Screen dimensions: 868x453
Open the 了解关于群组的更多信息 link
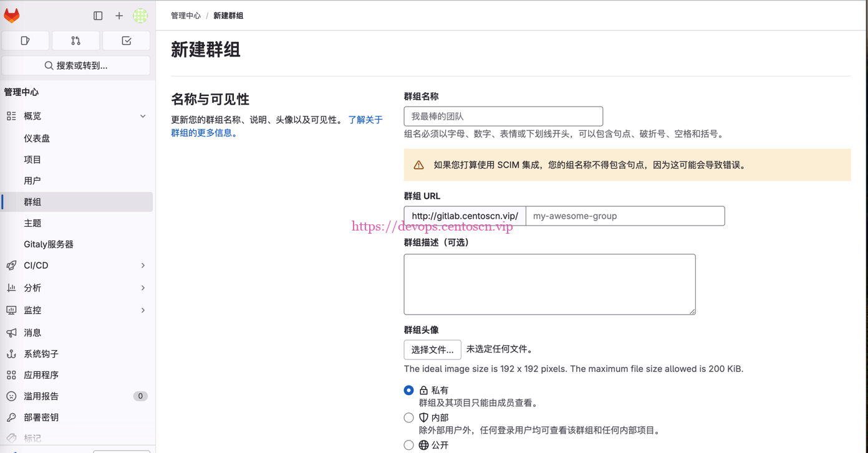point(365,120)
